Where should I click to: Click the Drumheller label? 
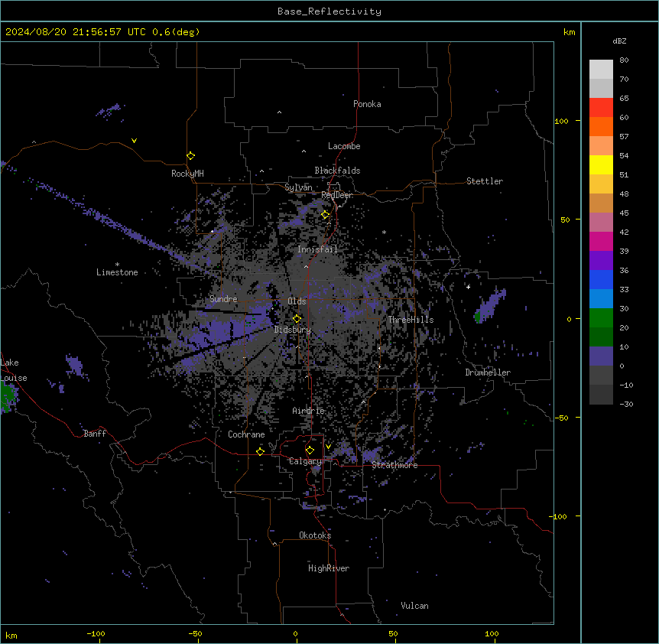pyautogui.click(x=488, y=372)
